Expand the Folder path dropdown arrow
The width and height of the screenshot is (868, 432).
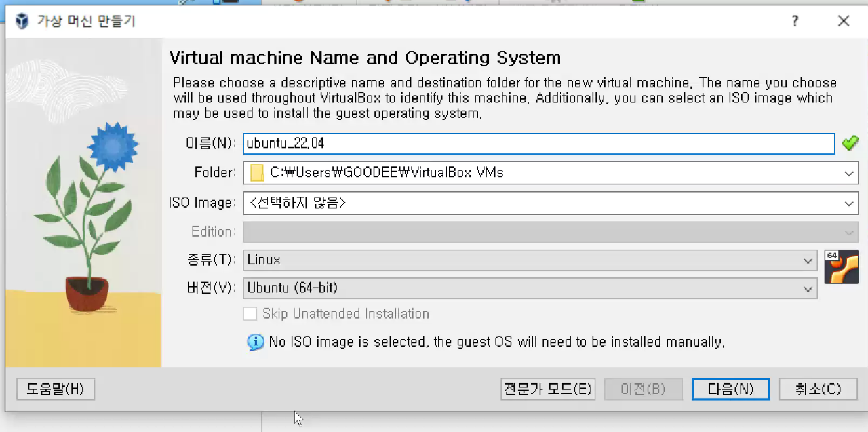849,173
